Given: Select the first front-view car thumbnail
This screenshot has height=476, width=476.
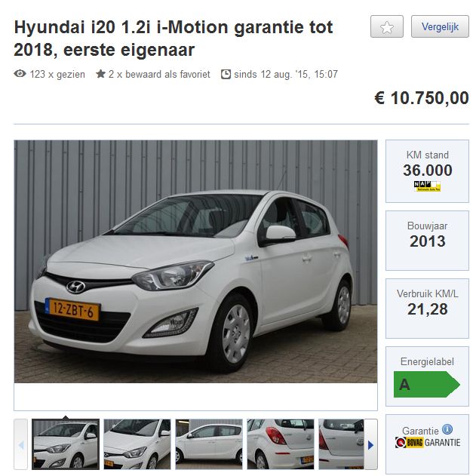Looking at the screenshot, I should [x=66, y=444].
